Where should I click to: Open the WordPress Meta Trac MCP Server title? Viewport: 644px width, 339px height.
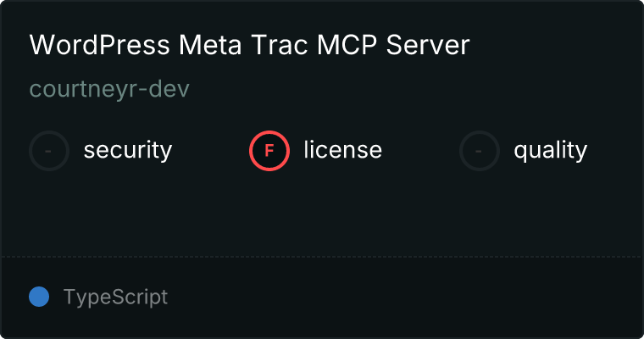(249, 45)
